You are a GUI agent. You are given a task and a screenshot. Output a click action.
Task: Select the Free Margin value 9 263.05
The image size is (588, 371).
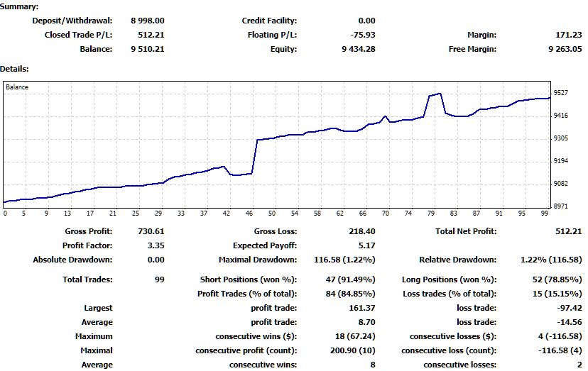[565, 49]
